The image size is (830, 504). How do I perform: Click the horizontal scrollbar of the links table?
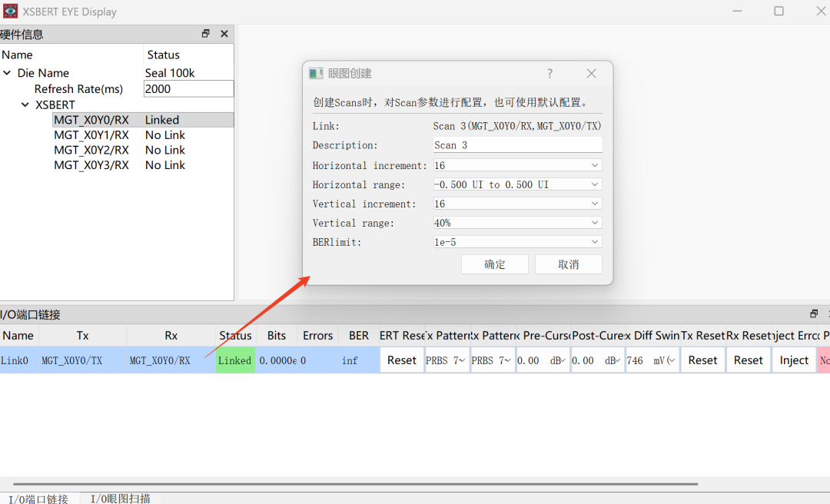click(x=355, y=483)
